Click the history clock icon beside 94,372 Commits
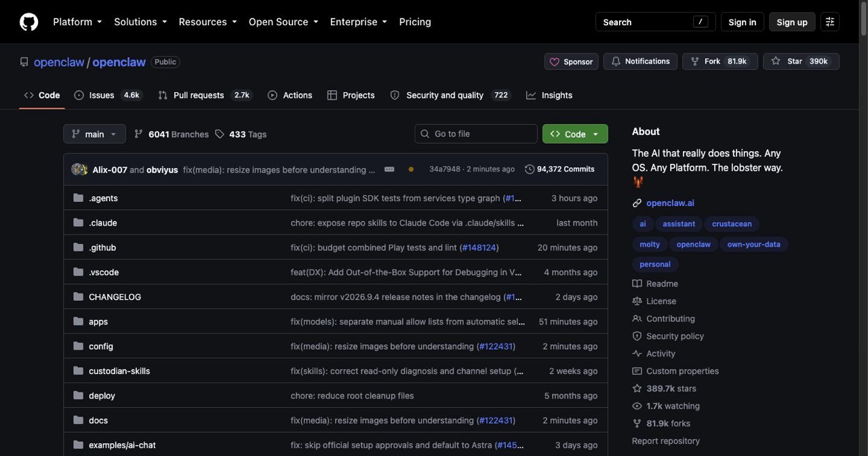868x456 pixels. point(530,169)
